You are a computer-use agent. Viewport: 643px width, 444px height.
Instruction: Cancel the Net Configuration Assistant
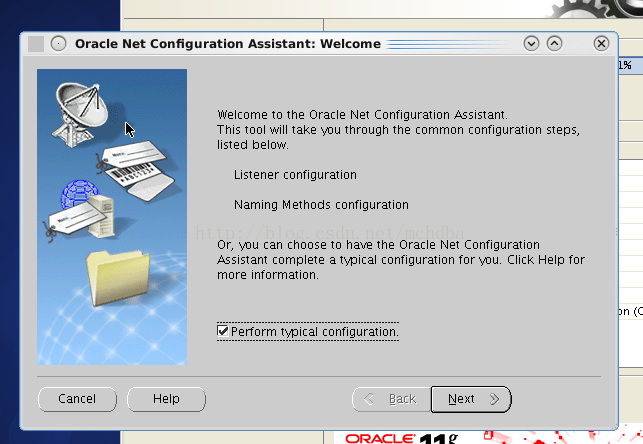pos(77,399)
